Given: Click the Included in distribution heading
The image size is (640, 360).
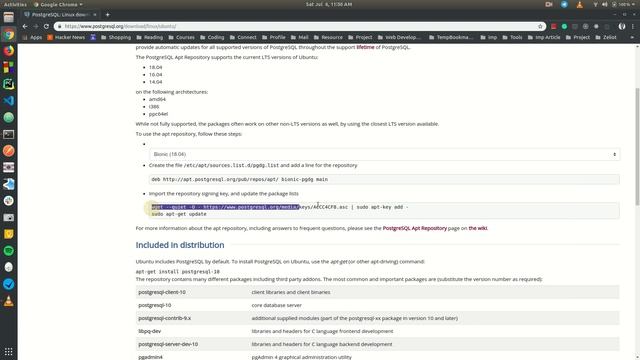Looking at the screenshot, I should (180, 245).
